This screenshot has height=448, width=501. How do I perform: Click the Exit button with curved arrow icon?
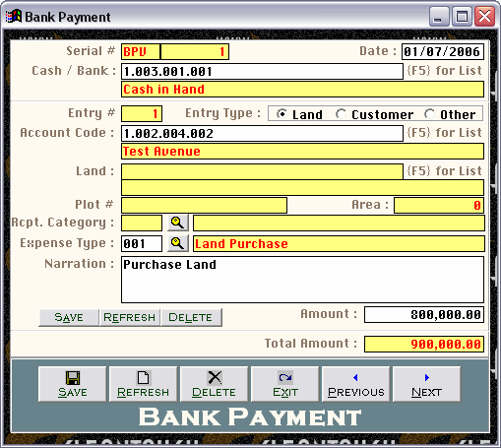284,384
